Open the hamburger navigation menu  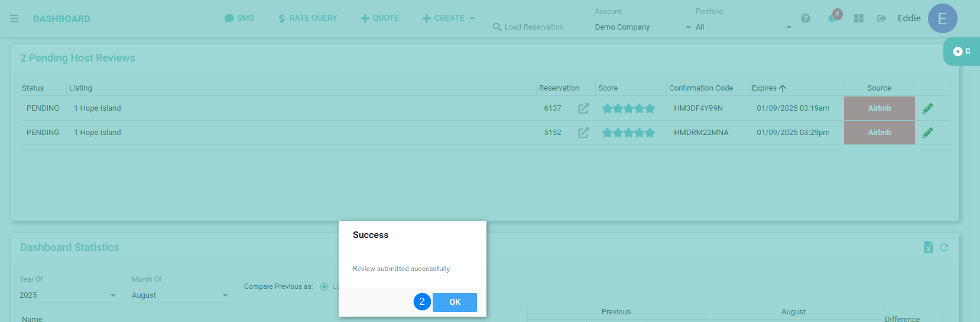pos(14,18)
